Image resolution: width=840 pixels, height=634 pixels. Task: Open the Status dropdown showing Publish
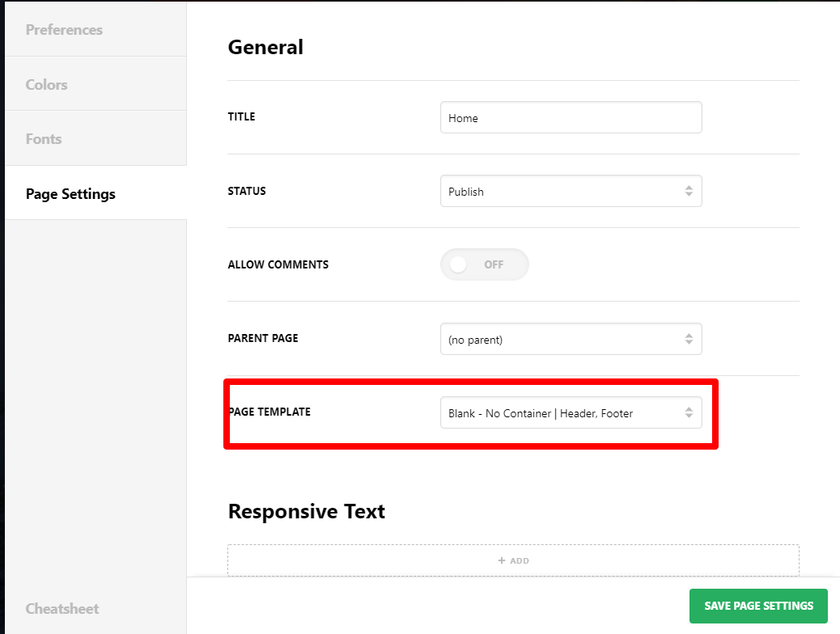(x=571, y=191)
